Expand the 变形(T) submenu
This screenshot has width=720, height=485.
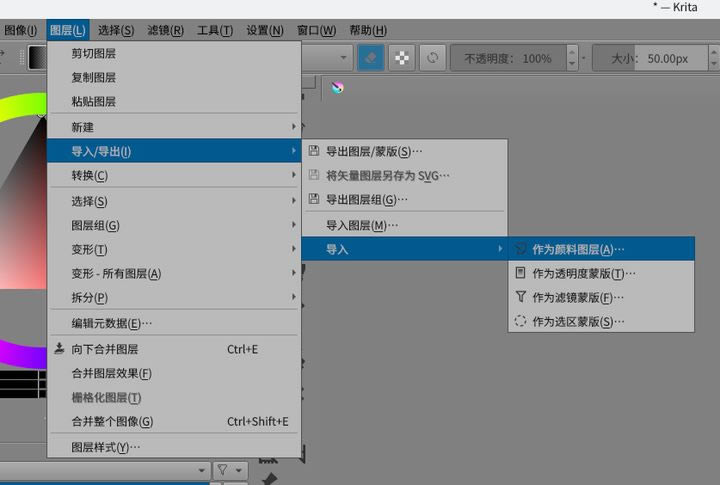(174, 249)
